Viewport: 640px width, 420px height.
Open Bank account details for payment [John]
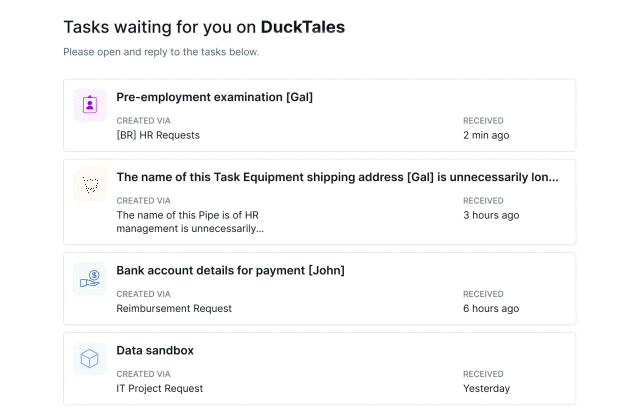click(x=230, y=271)
